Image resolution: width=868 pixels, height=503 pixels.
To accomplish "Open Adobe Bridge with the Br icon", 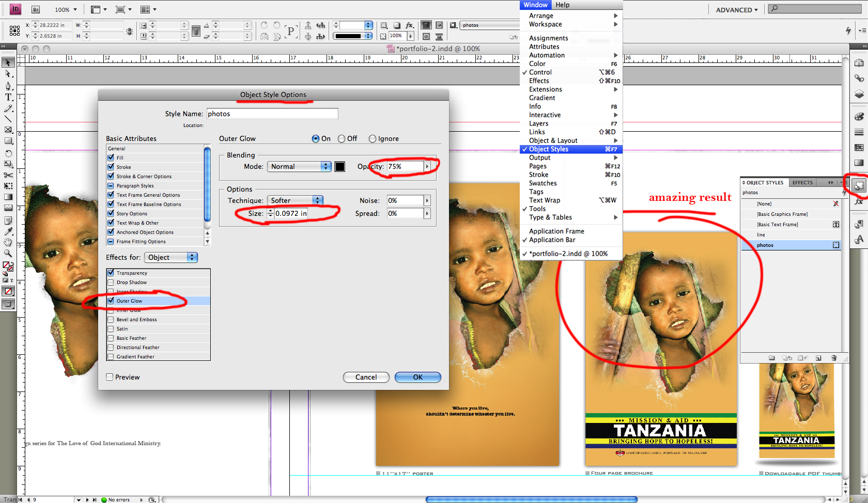I will tap(36, 9).
